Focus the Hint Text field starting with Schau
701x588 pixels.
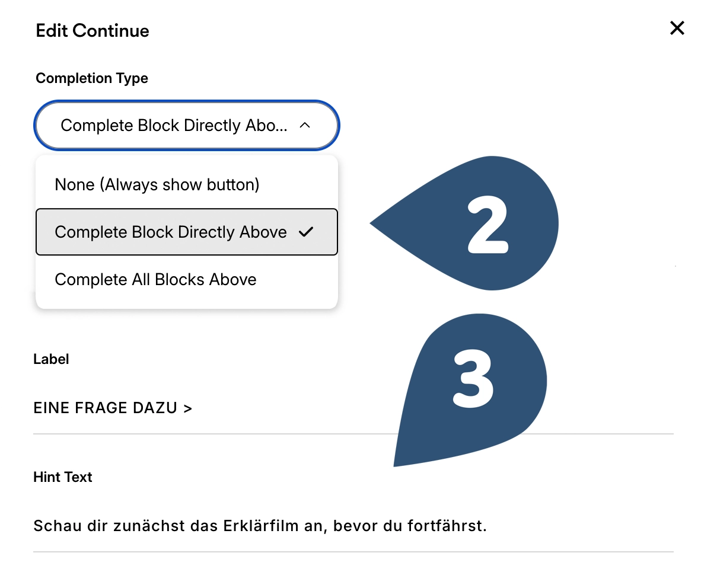click(260, 526)
